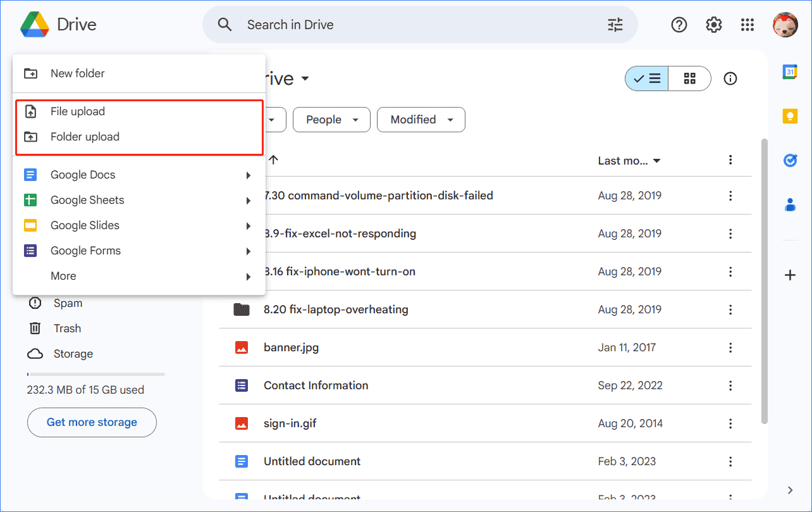Image resolution: width=812 pixels, height=512 pixels.
Task: Open search options in the search bar
Action: tap(614, 24)
